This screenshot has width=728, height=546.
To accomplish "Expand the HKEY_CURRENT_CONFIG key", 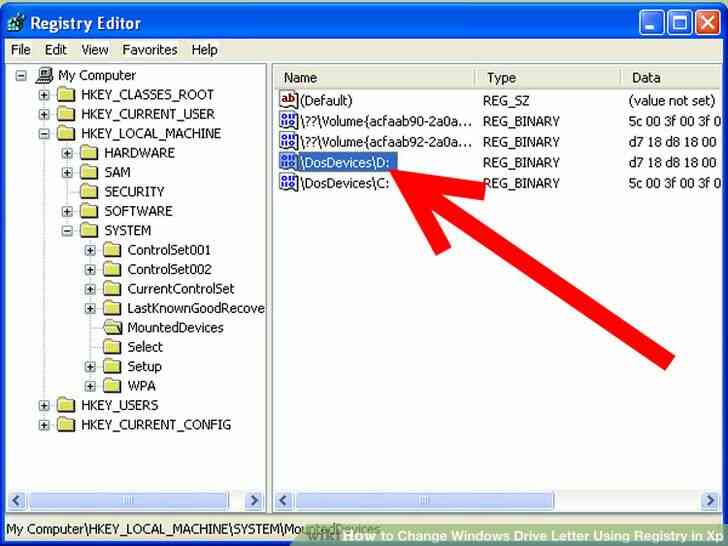I will click(x=44, y=425).
